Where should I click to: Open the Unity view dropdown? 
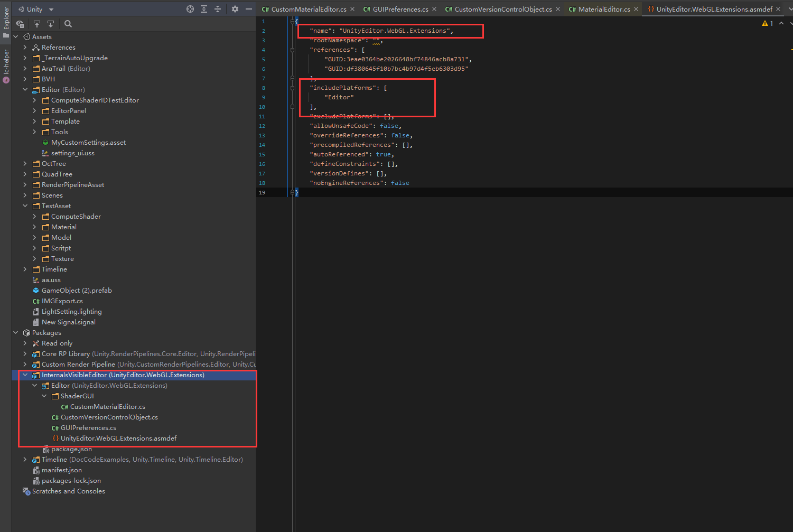pyautogui.click(x=36, y=9)
